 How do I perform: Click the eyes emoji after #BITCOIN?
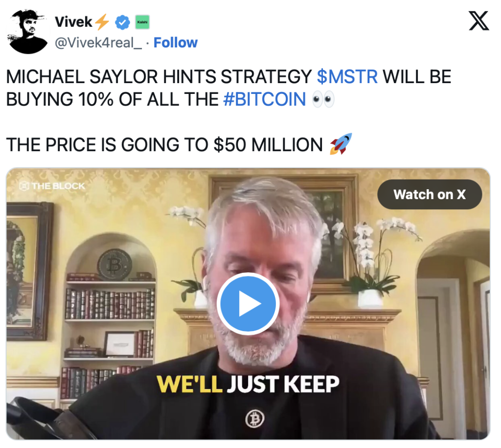coord(323,99)
